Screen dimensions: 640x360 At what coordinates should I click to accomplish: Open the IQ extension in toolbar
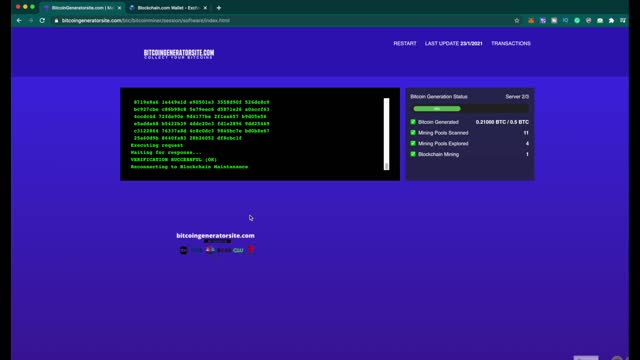pyautogui.click(x=565, y=20)
